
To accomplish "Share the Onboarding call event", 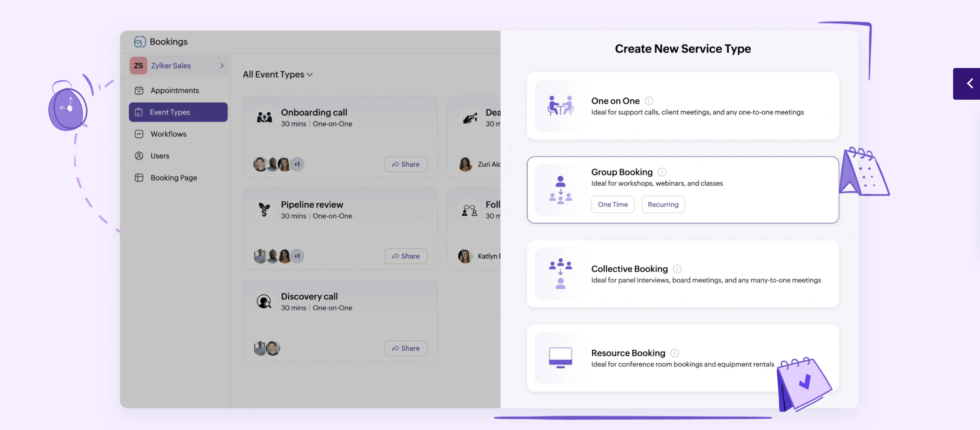I will tap(406, 164).
